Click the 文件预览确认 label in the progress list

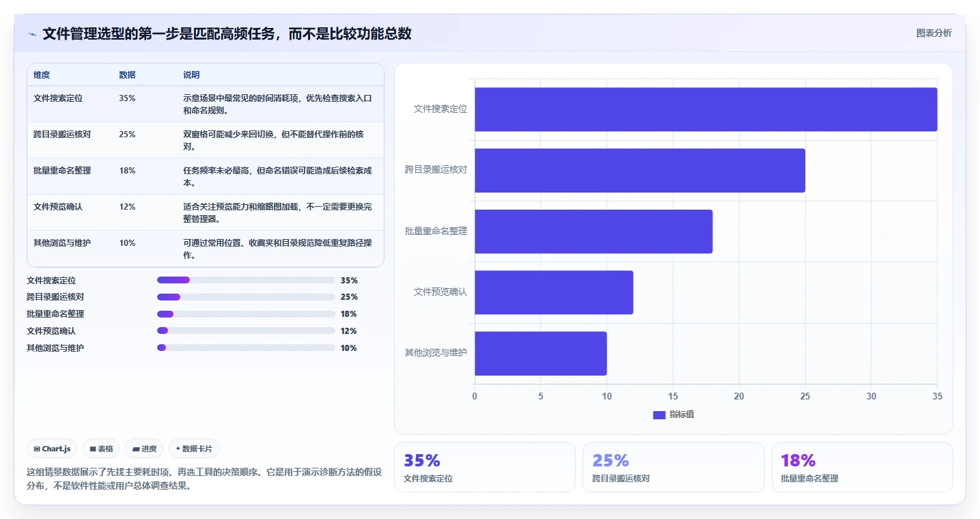pyautogui.click(x=51, y=331)
